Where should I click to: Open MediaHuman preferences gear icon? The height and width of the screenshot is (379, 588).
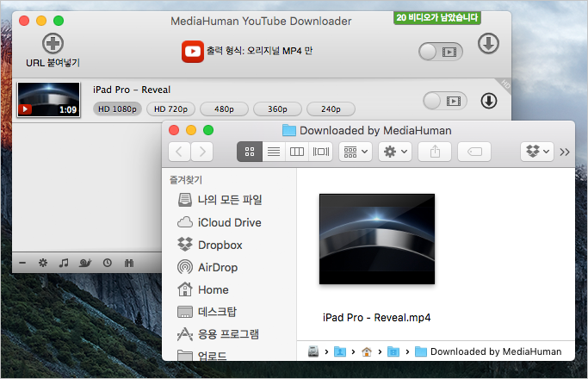point(43,263)
